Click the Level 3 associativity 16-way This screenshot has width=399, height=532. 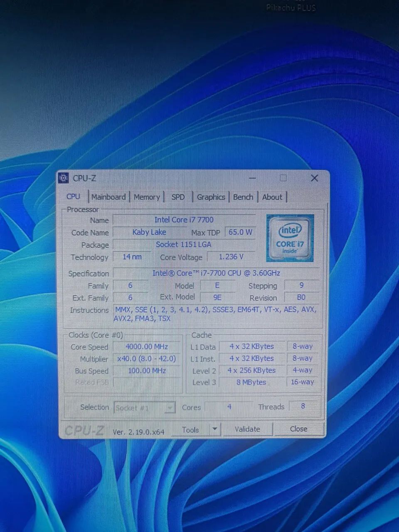(x=302, y=382)
